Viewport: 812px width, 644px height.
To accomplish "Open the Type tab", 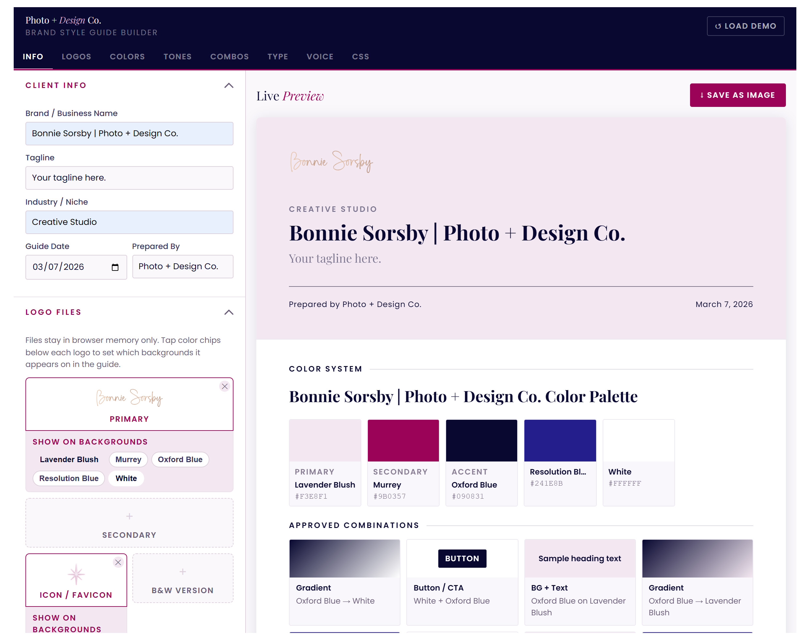I will point(278,56).
